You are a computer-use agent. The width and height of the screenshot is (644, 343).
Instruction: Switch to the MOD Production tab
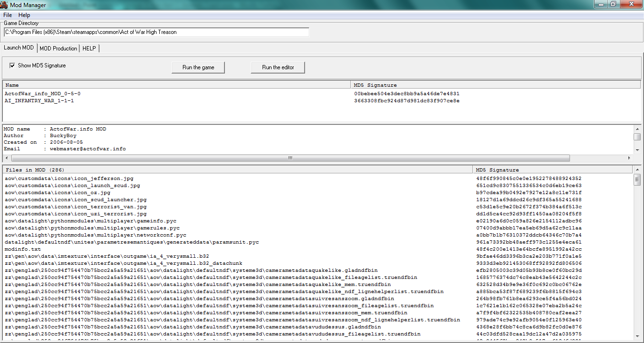pyautogui.click(x=58, y=48)
